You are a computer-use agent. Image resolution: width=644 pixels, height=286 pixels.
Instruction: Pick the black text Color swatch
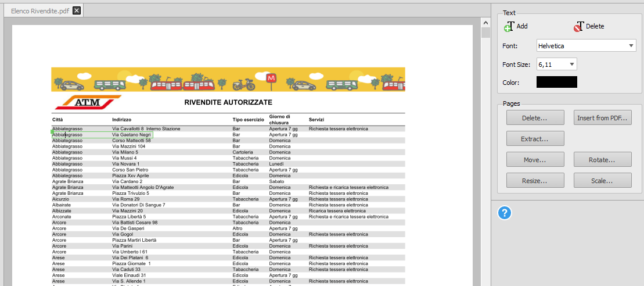point(556,82)
